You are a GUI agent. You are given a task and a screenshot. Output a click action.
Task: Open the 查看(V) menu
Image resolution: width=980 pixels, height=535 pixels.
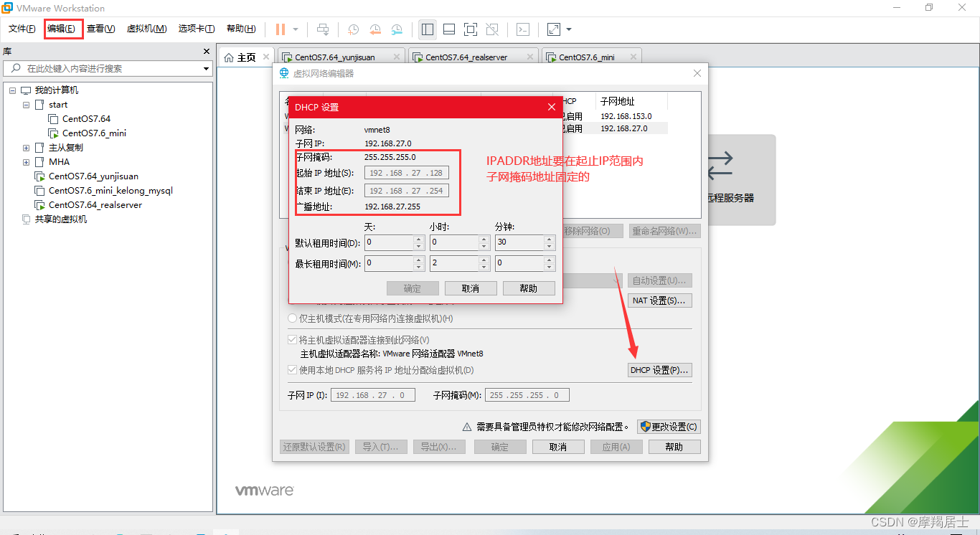tap(100, 29)
